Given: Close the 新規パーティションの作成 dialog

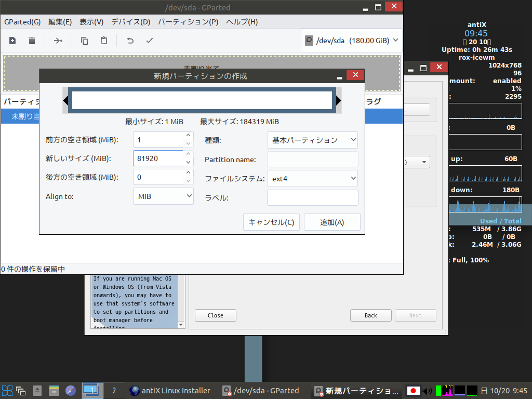Looking at the screenshot, I should pyautogui.click(x=355, y=75).
